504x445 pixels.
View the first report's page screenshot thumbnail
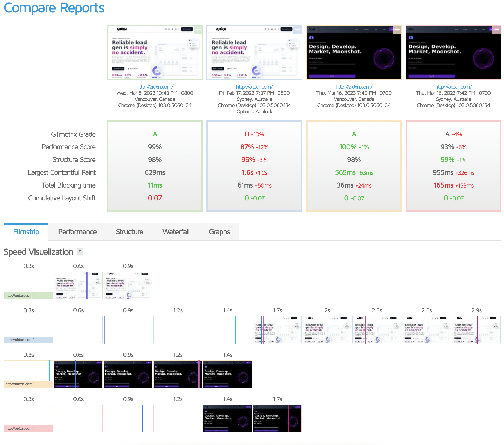[x=155, y=52]
